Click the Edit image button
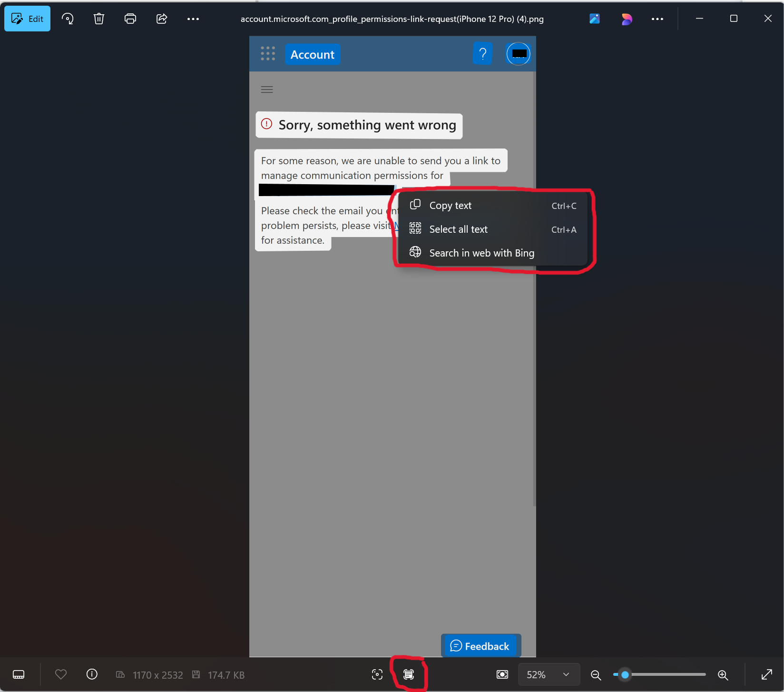Screen dimensions: 784x692 coord(28,19)
